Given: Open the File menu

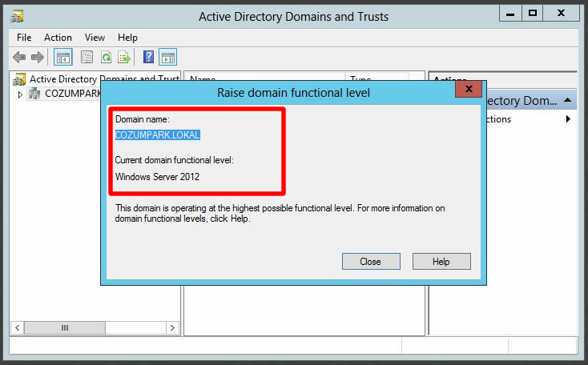Looking at the screenshot, I should (x=24, y=38).
